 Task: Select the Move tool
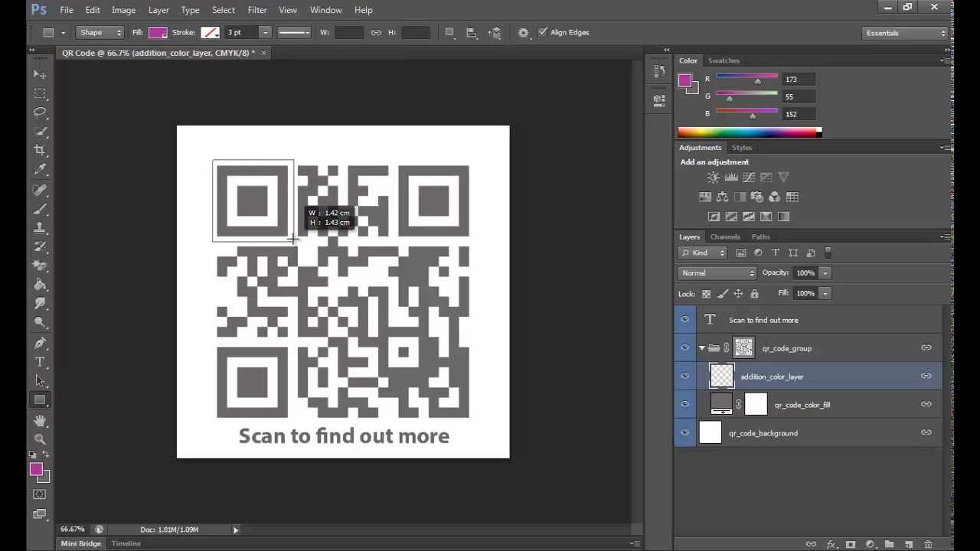(40, 74)
